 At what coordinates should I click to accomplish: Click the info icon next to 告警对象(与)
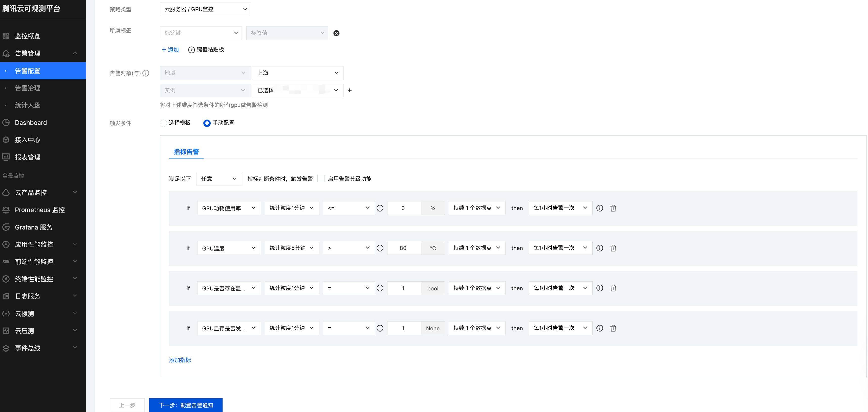point(146,73)
